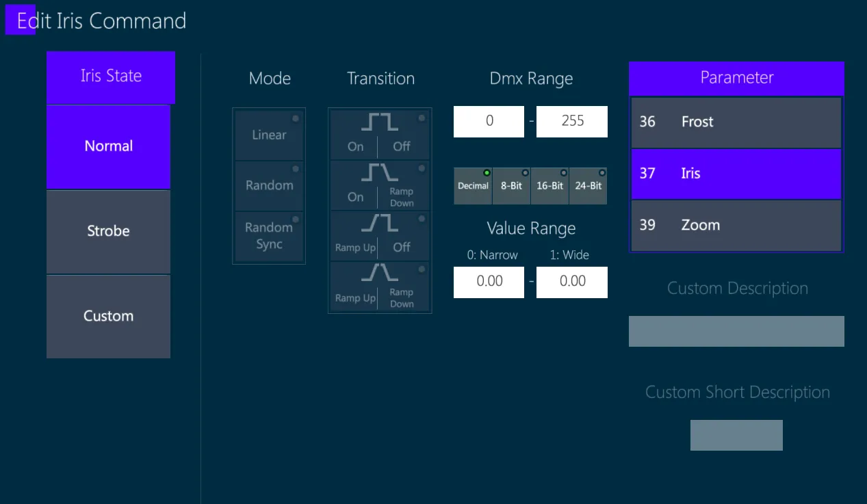867x504 pixels.
Task: Pick the Ramp Up / Off transition
Action: (380, 236)
